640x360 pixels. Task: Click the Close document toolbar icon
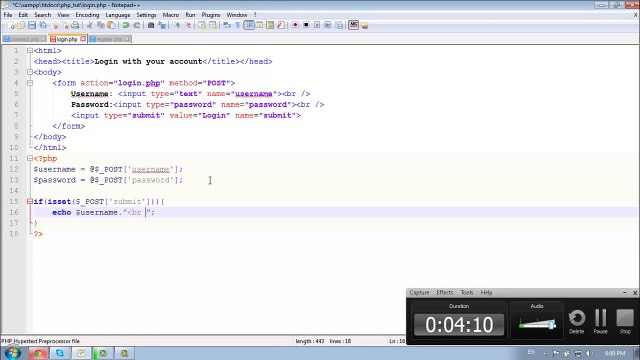pos(55,25)
